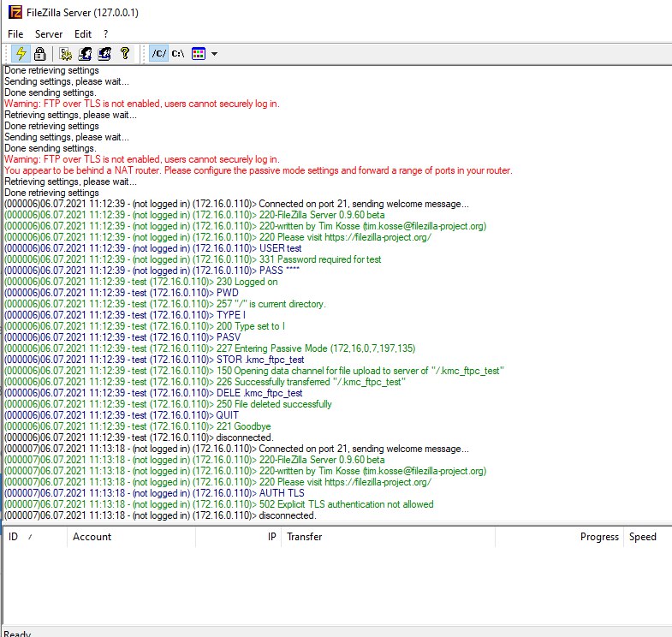The width and height of the screenshot is (672, 637).
Task: Select the 11:13:18 'Connected on port 21' line
Action: [x=236, y=449]
